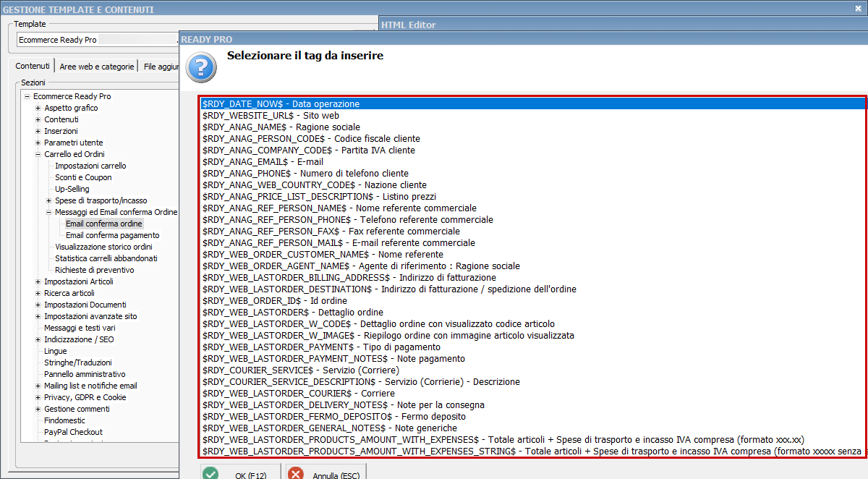This screenshot has height=479, width=868.
Task: Select Impostazioni carrello tree item
Action: point(90,166)
